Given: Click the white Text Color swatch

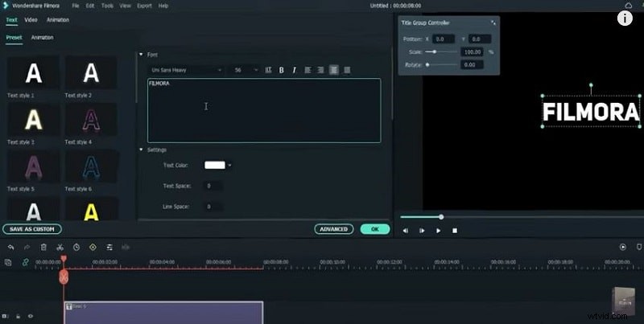Looking at the screenshot, I should click(215, 166).
